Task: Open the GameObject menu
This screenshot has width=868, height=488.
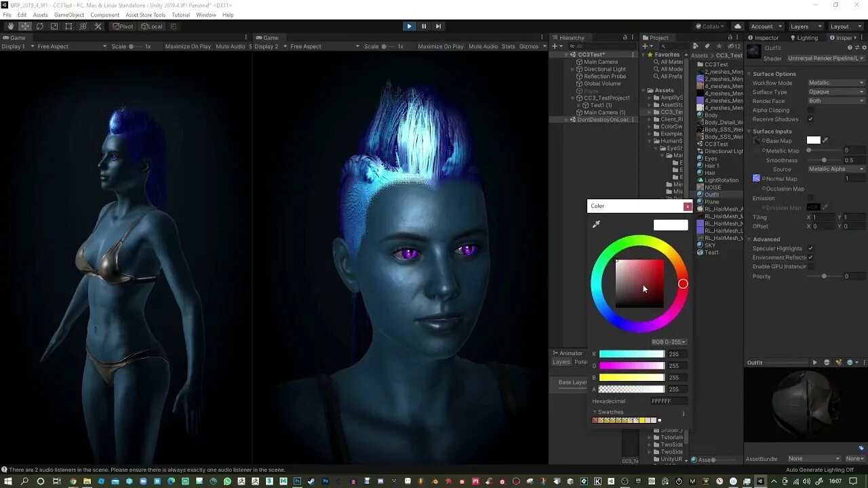Action: point(69,15)
